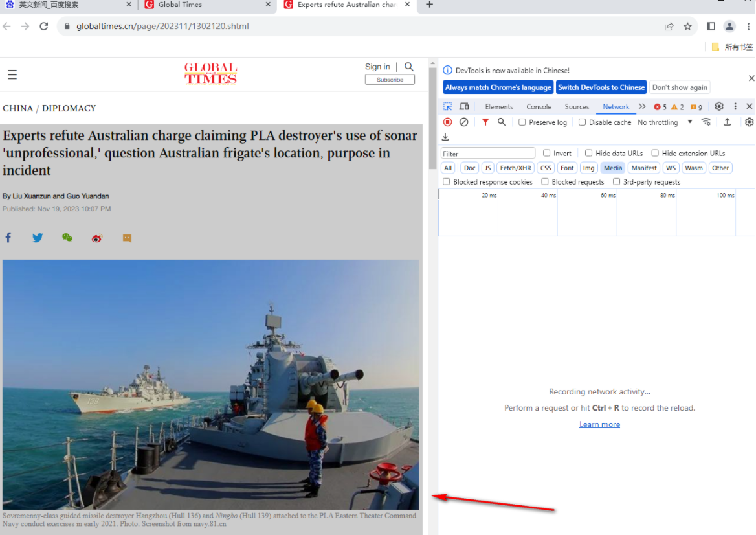Switch to the Console tab
This screenshot has height=535, width=756.
[539, 107]
